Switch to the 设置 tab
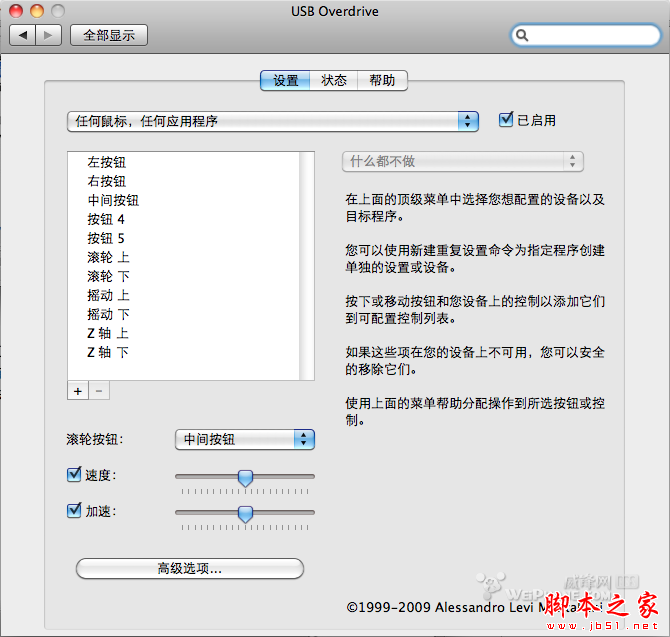The width and height of the screenshot is (670, 637). (x=285, y=80)
